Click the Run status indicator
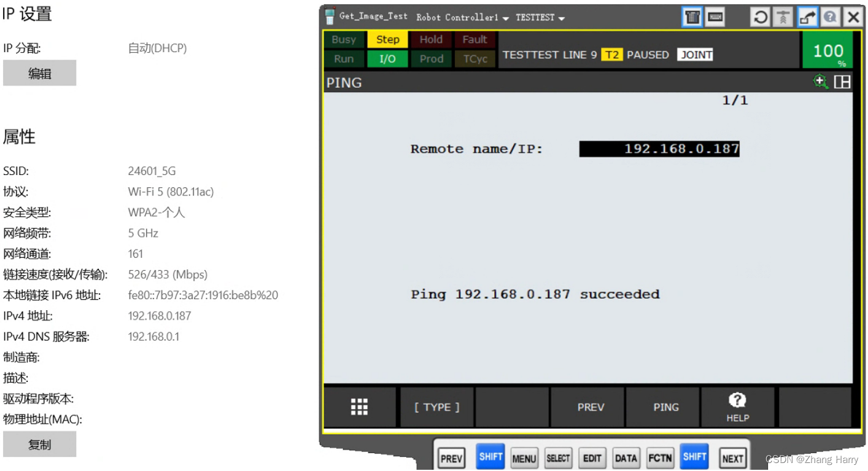The height and width of the screenshot is (471, 868). coord(344,59)
